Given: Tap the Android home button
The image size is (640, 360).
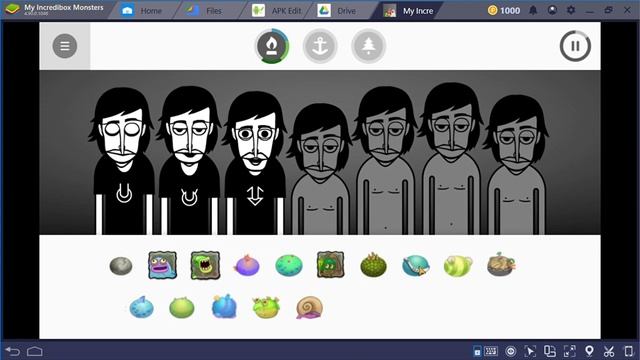Looking at the screenshot, I should coord(35,351).
